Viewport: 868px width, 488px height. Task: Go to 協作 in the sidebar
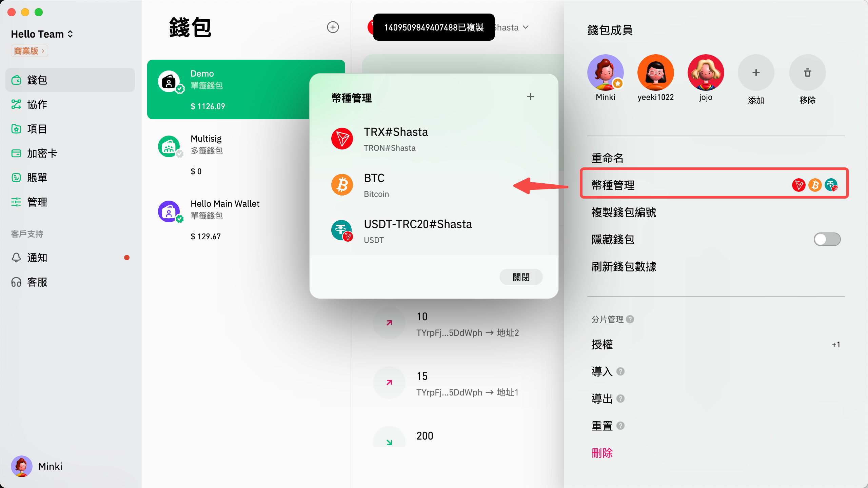coord(37,104)
